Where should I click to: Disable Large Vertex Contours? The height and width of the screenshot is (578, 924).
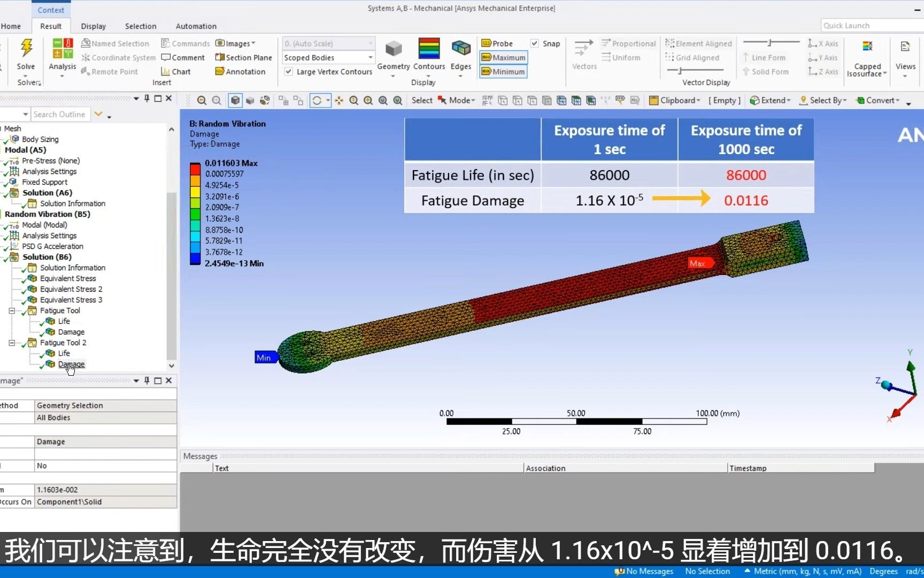click(x=289, y=71)
